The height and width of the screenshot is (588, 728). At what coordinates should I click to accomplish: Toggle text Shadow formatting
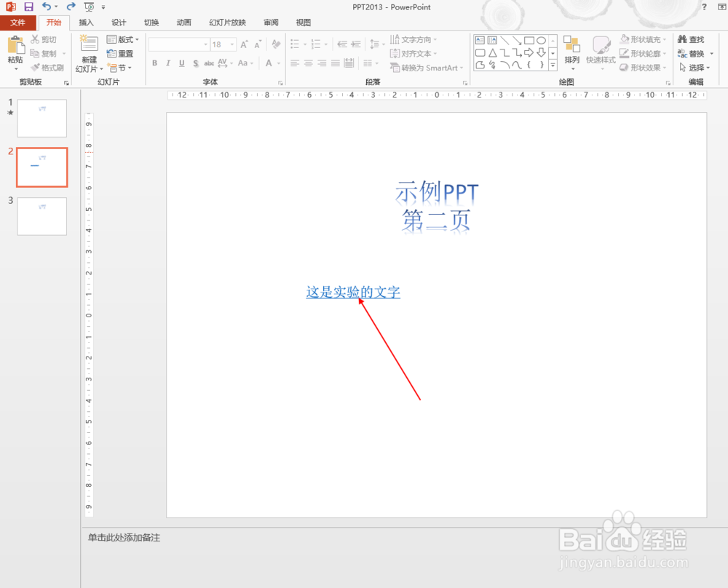point(195,63)
